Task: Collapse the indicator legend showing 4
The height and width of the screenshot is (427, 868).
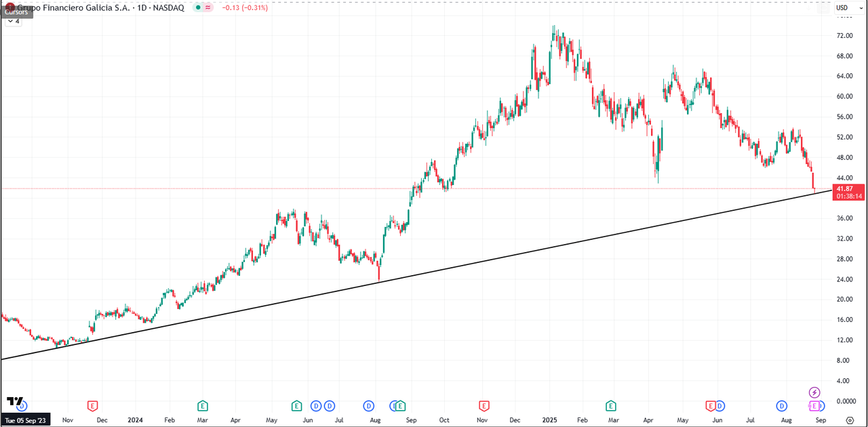Action: click(14, 21)
